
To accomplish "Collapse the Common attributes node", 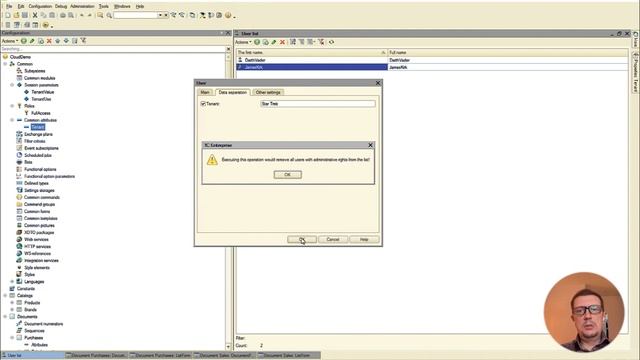I will 12,120.
